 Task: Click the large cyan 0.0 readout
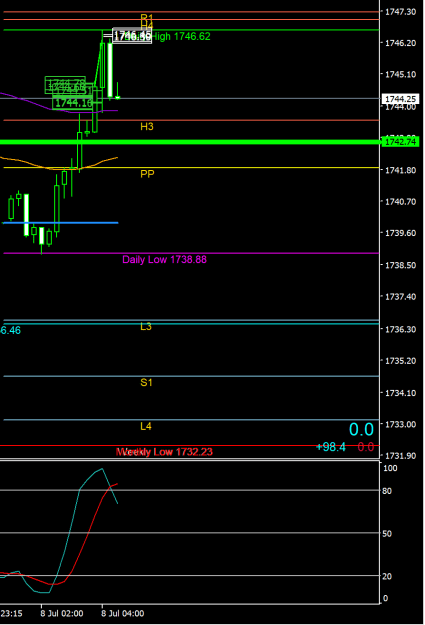pos(361,430)
